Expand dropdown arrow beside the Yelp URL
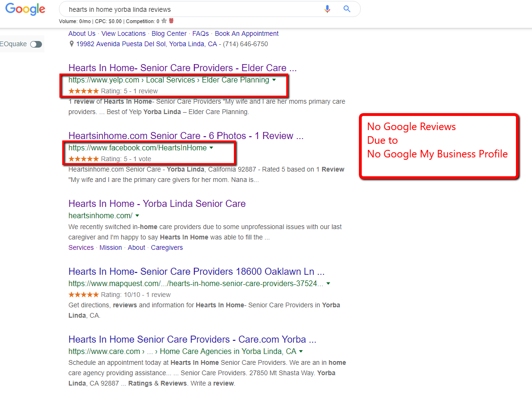The height and width of the screenshot is (403, 532). [274, 80]
